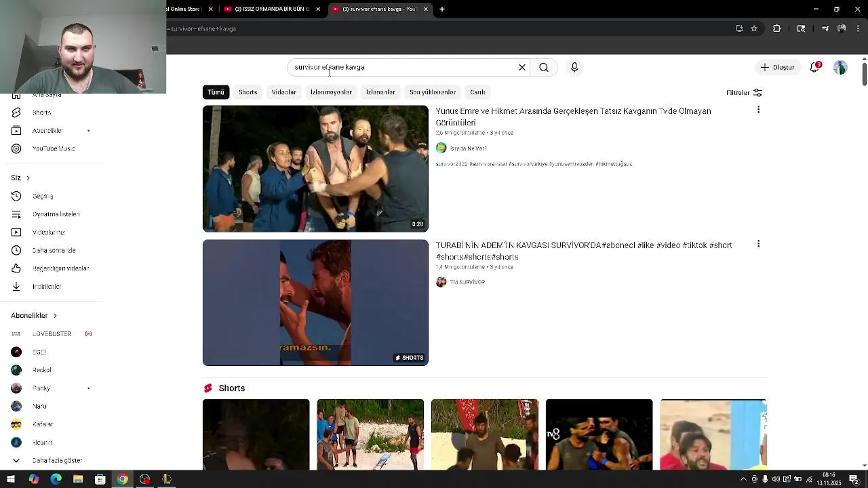Switch to the ISSIZ ORMANDA BİR GÜN tab
This screenshot has height=488, width=868.
click(271, 9)
